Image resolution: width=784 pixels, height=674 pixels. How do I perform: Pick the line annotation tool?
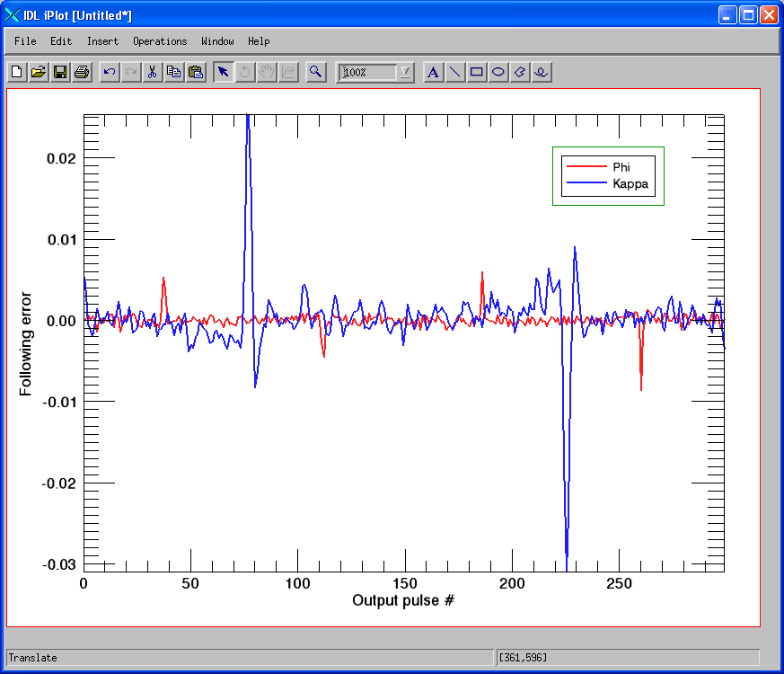pyautogui.click(x=455, y=72)
